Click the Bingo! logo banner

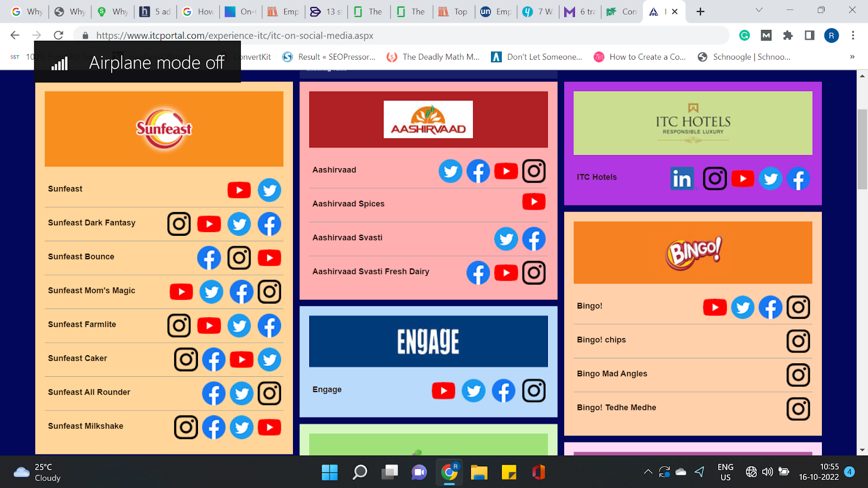click(693, 253)
